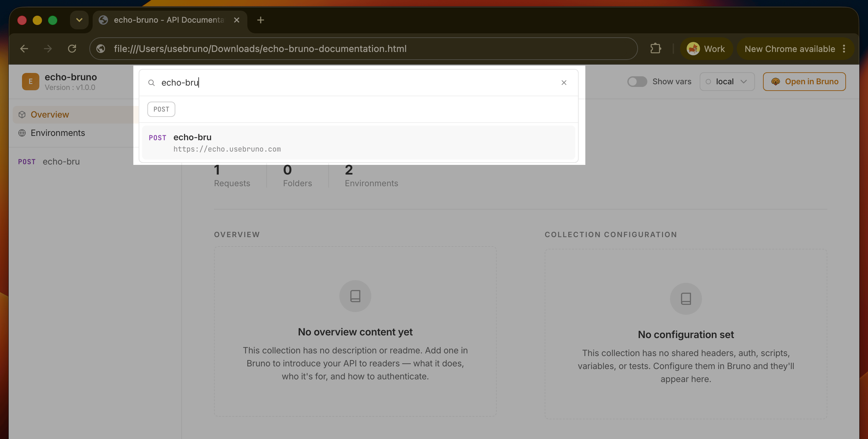868x439 pixels.
Task: Click the No overview content yet heading
Action: tap(355, 332)
